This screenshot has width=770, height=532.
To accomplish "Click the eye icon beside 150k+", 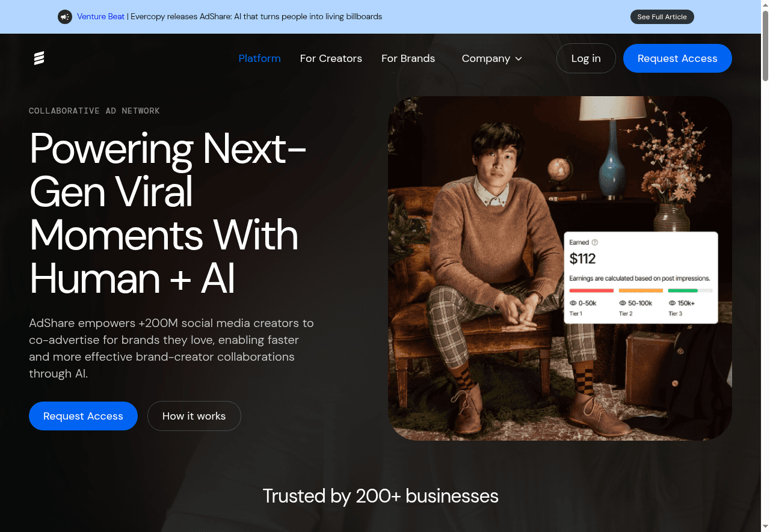I will point(672,303).
